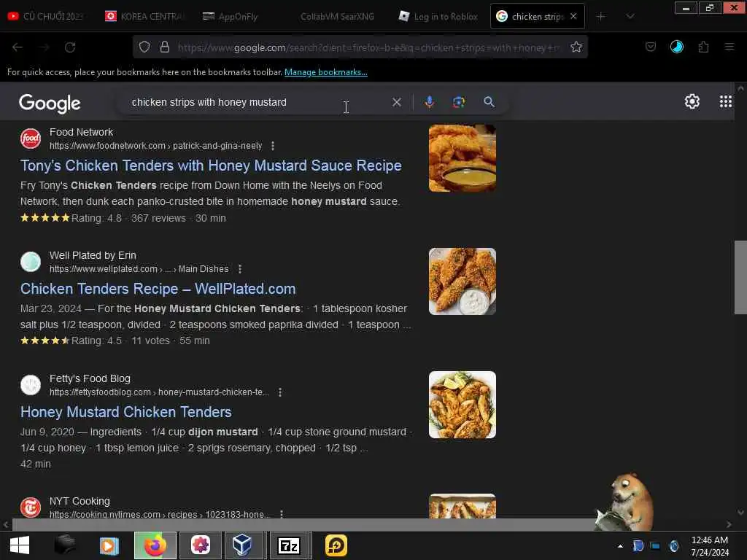Image resolution: width=747 pixels, height=560 pixels.
Task: Launch Firefox from the taskbar
Action: pyautogui.click(x=155, y=545)
